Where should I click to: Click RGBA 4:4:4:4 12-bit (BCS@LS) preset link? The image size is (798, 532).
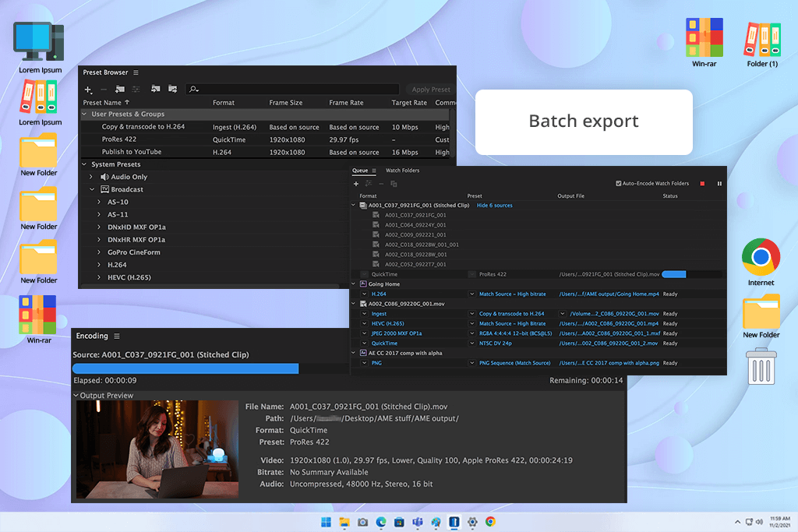516,333
